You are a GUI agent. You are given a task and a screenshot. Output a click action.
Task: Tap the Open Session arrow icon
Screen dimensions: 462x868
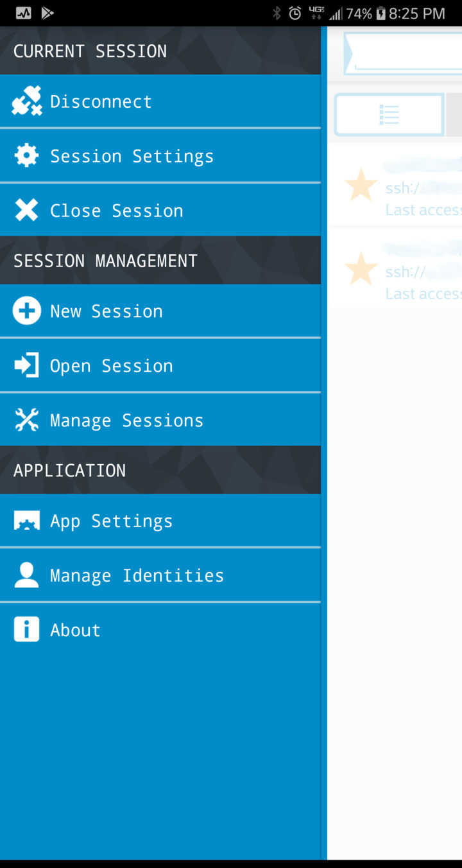(26, 365)
